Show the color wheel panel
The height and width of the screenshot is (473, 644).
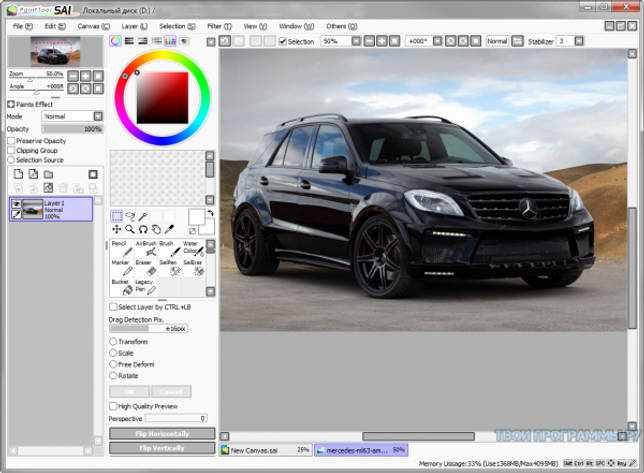[116, 41]
